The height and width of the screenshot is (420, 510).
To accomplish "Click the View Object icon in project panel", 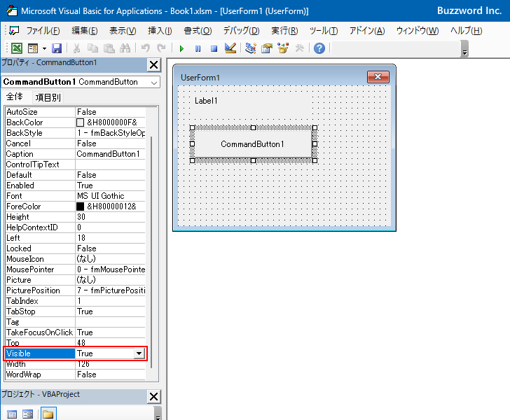I will point(28,414).
